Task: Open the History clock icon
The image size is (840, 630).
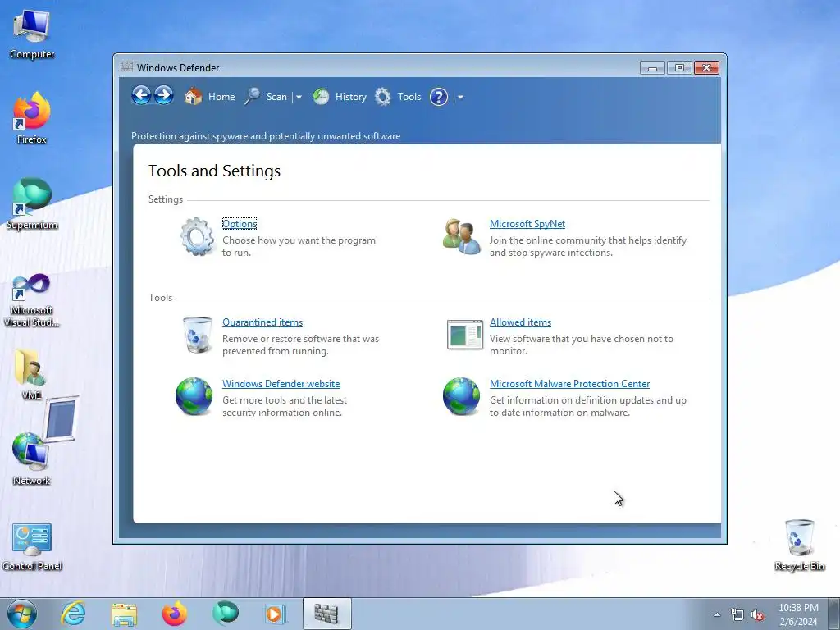Action: pyautogui.click(x=321, y=97)
